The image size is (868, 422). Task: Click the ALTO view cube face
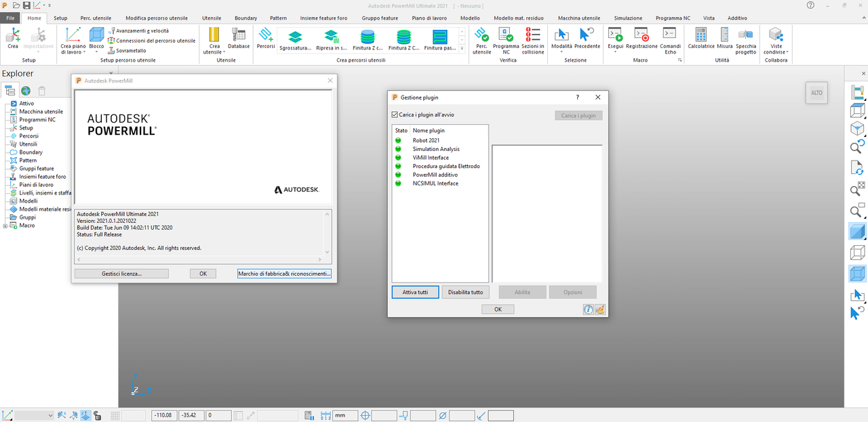(816, 93)
